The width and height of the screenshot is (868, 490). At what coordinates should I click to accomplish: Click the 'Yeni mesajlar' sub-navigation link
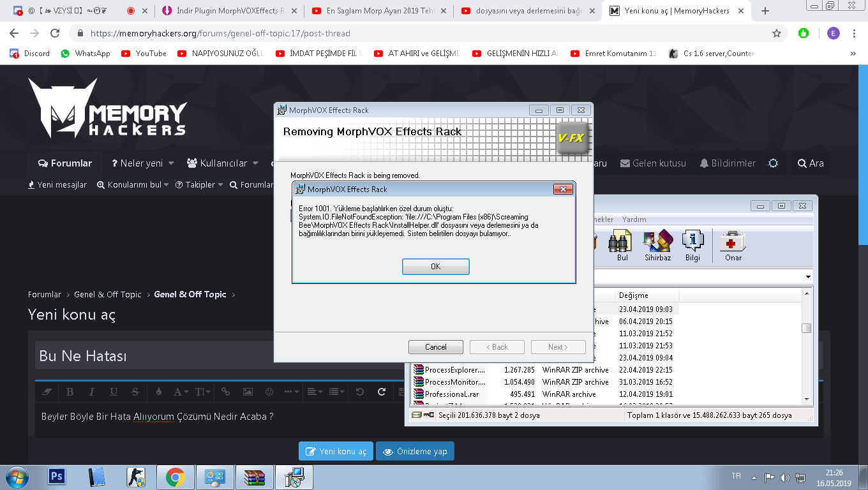57,185
